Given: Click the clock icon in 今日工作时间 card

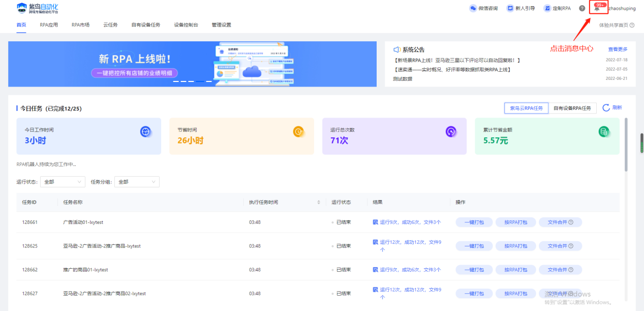Looking at the screenshot, I should [145, 132].
